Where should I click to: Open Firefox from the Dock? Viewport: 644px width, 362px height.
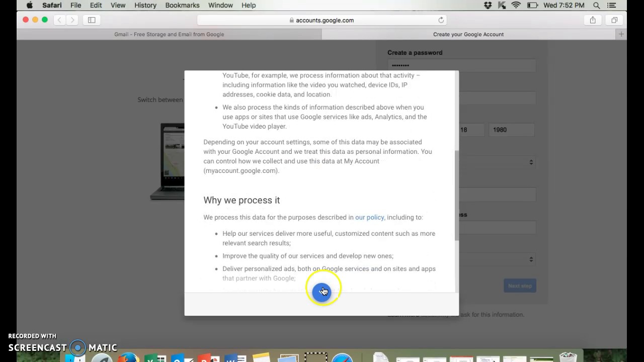[129, 358]
